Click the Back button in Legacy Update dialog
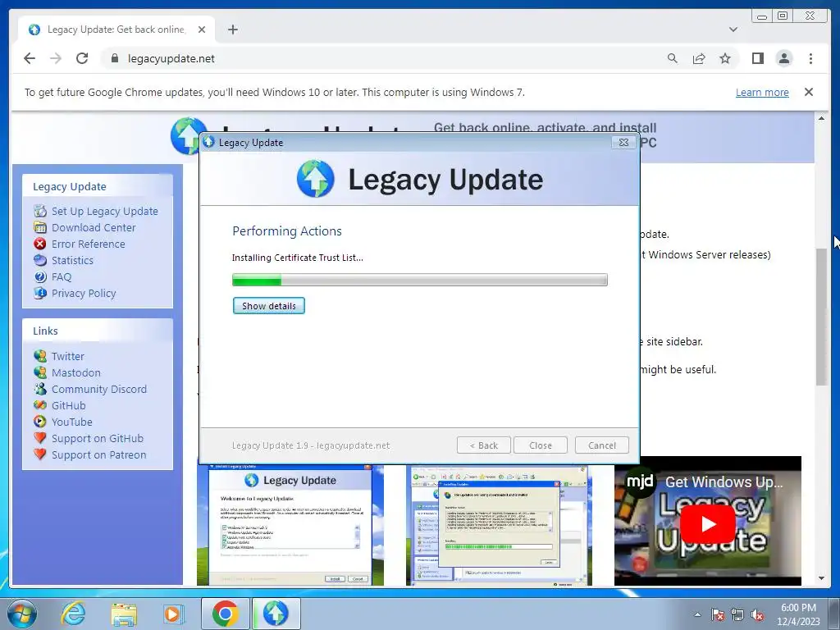Screen dimensions: 840x630 484,445
